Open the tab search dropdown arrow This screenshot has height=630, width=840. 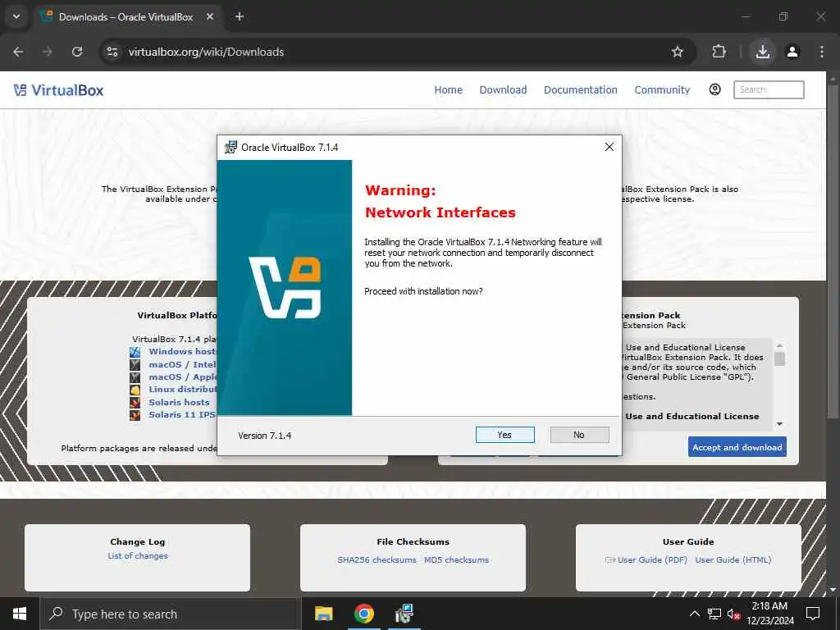click(16, 16)
